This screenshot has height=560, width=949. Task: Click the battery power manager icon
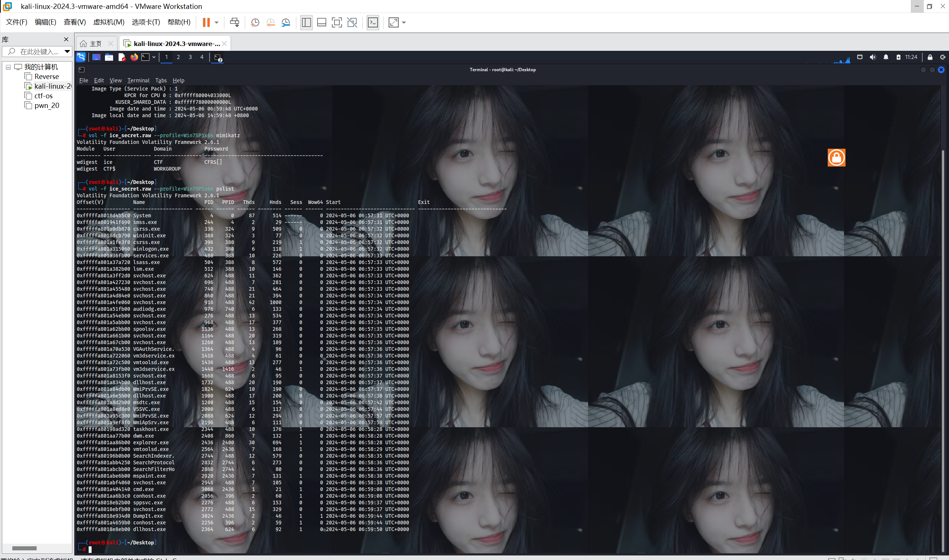899,57
